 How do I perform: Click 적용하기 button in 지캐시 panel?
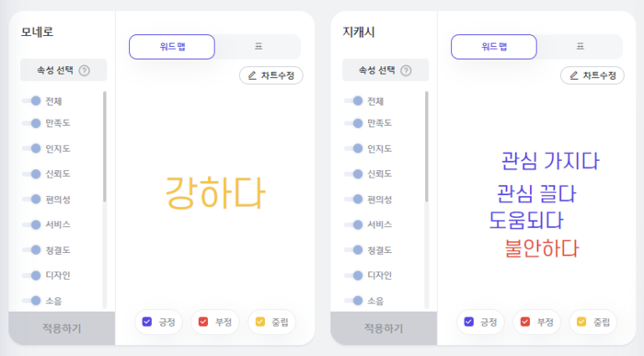click(x=384, y=328)
